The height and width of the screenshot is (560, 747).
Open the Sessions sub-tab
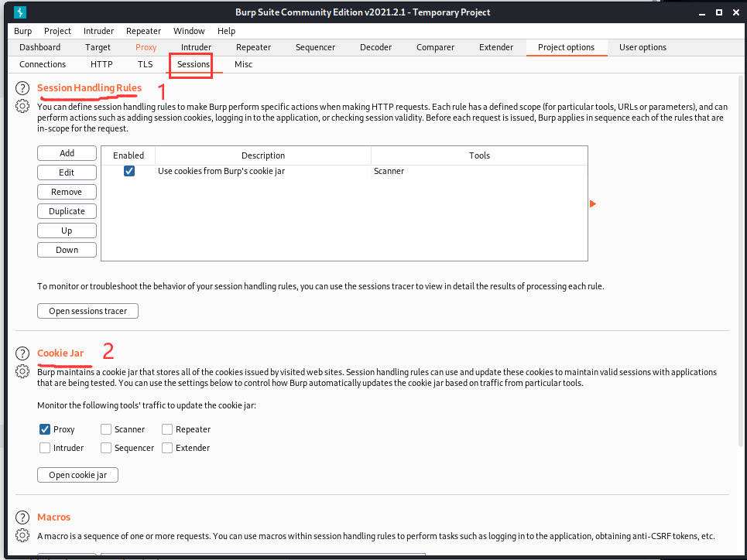pos(194,64)
